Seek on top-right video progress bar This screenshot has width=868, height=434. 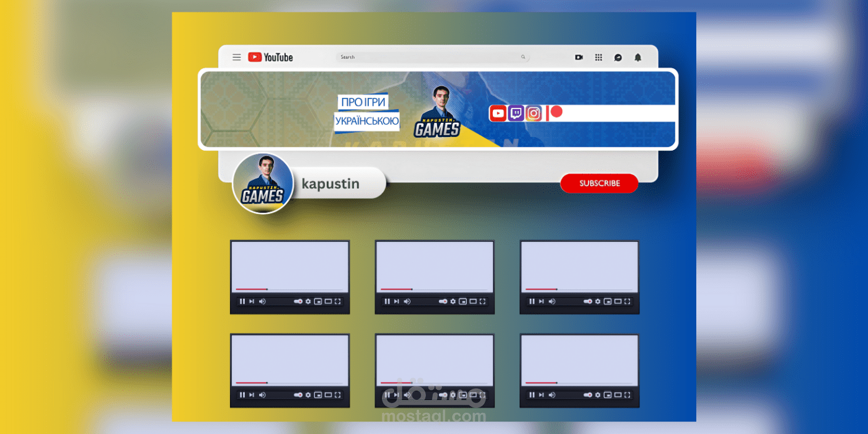click(x=579, y=290)
